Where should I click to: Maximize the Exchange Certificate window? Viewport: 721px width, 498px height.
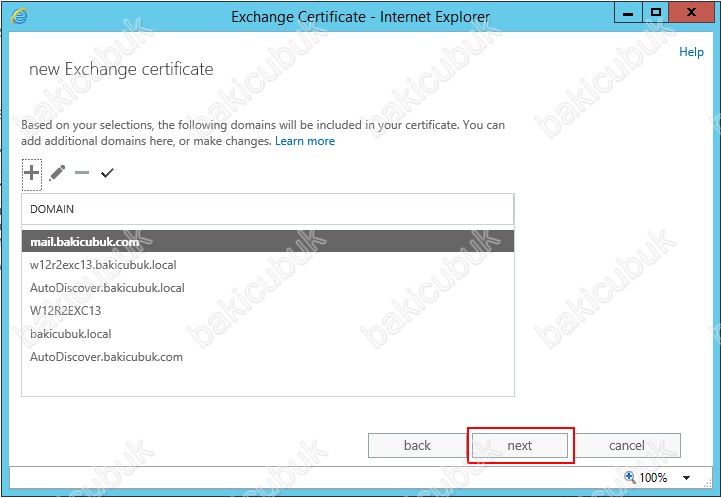656,12
